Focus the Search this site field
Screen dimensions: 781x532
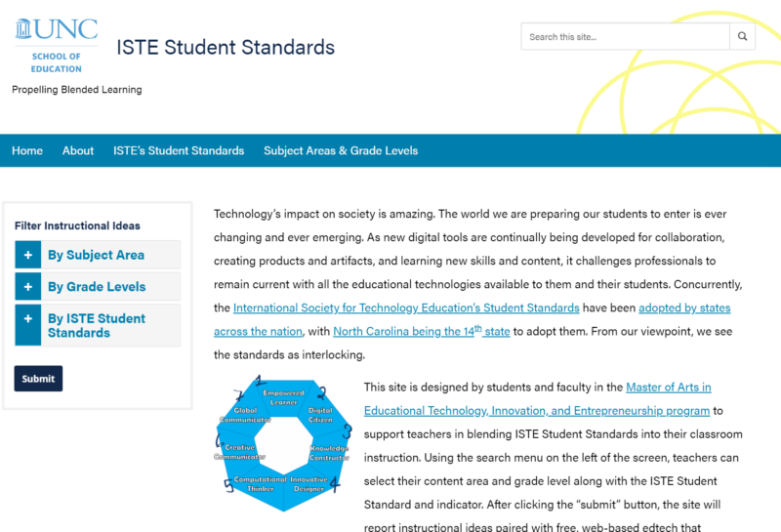pos(625,36)
